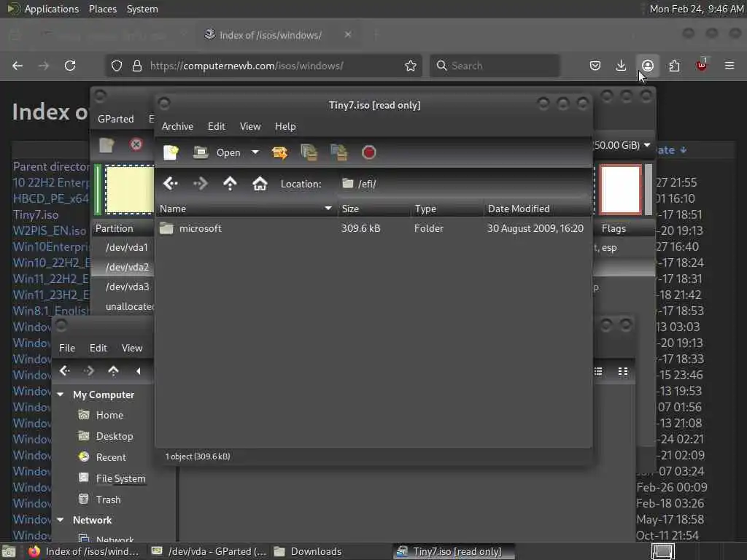Image resolution: width=747 pixels, height=560 pixels.
Task: Select the microsoft folder row
Action: (373, 228)
